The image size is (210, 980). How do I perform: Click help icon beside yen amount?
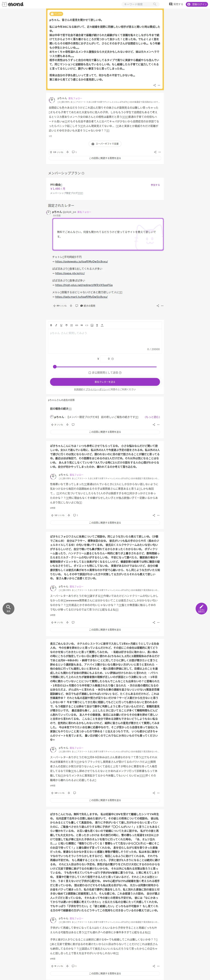point(112,359)
